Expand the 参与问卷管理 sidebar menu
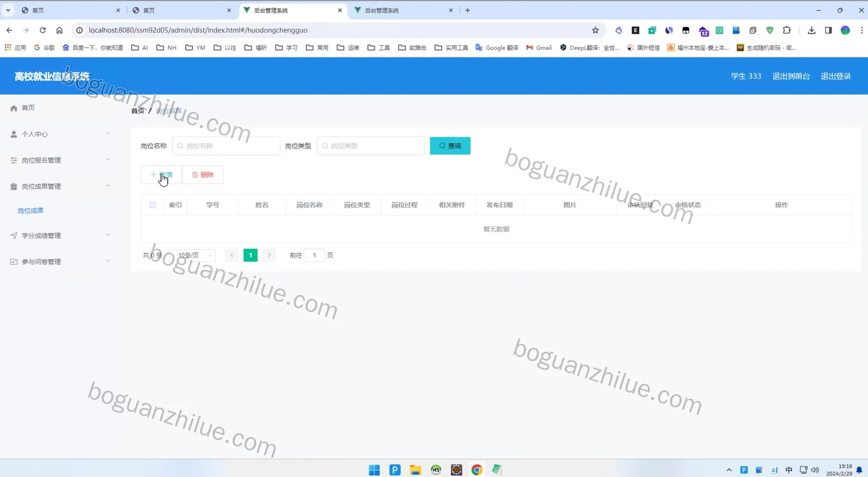Image resolution: width=868 pixels, height=477 pixels. [x=60, y=262]
